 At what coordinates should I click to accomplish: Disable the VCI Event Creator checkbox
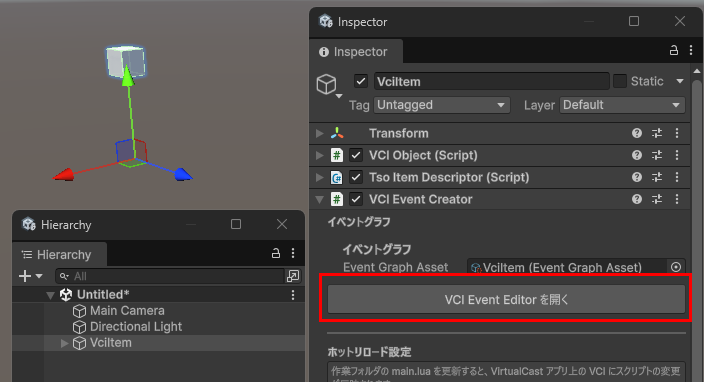click(x=356, y=199)
